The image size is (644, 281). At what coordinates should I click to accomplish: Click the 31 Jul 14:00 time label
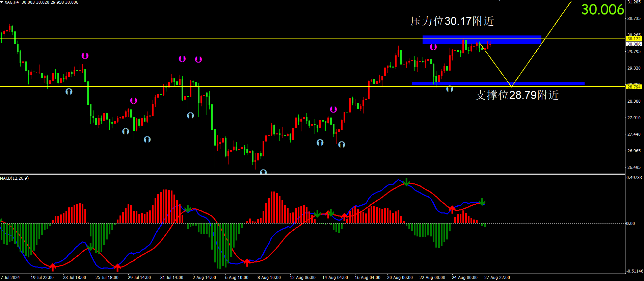pyautogui.click(x=172, y=278)
